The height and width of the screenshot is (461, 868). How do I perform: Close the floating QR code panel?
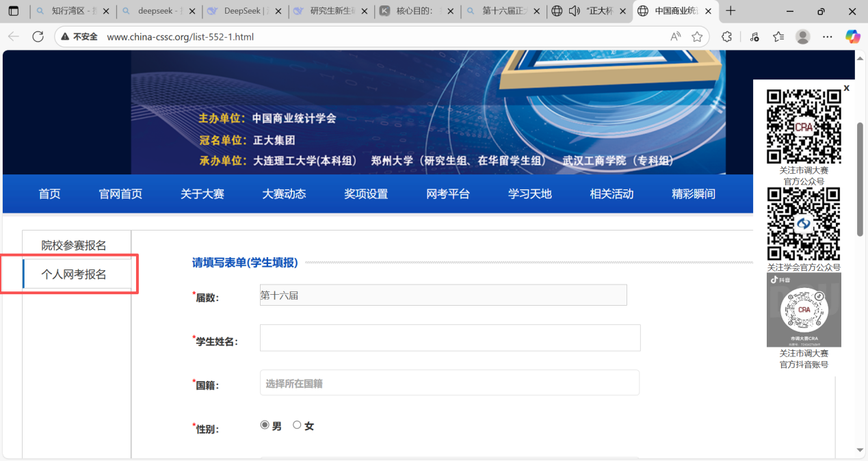[846, 88]
